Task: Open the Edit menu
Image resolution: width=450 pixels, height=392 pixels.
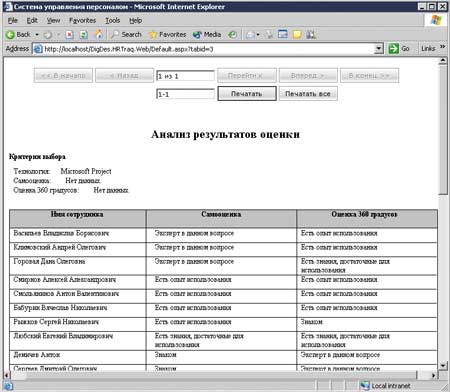Action: pos(32,21)
